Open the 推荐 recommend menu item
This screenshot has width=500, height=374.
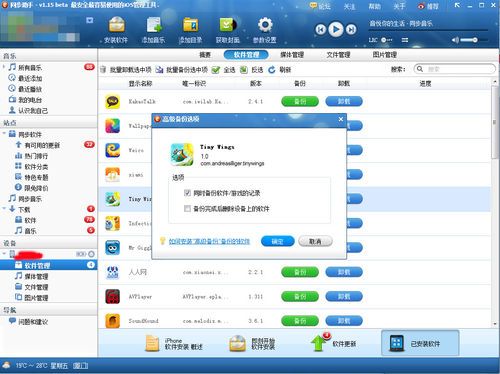[x=428, y=6]
